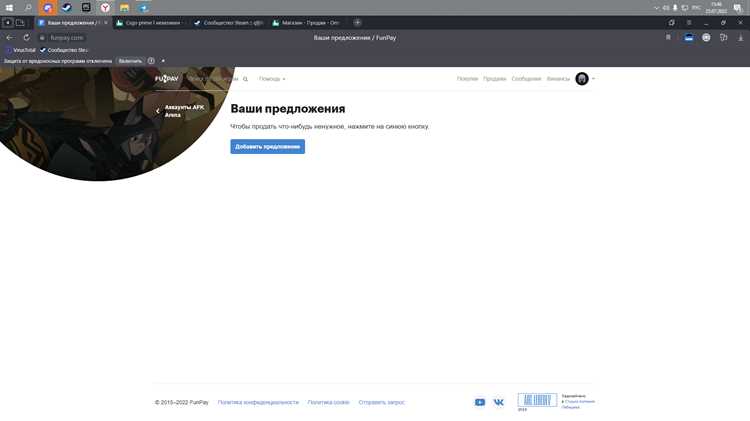Open the user avatar profile menu
The height and width of the screenshot is (421, 750).
pos(582,79)
